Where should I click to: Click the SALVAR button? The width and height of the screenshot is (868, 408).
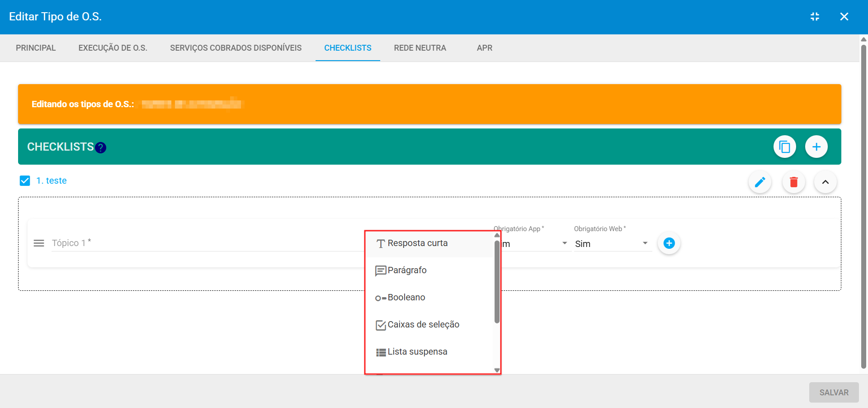tap(833, 392)
